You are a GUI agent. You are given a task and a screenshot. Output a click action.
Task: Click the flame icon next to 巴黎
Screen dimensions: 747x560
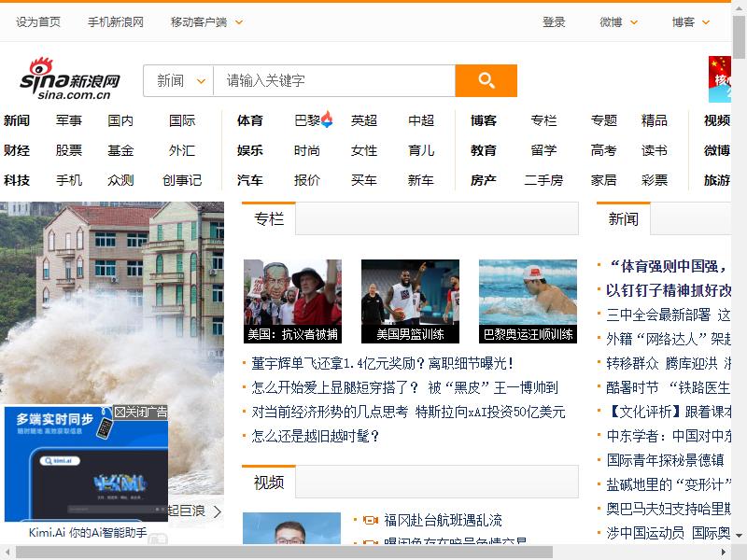[327, 119]
